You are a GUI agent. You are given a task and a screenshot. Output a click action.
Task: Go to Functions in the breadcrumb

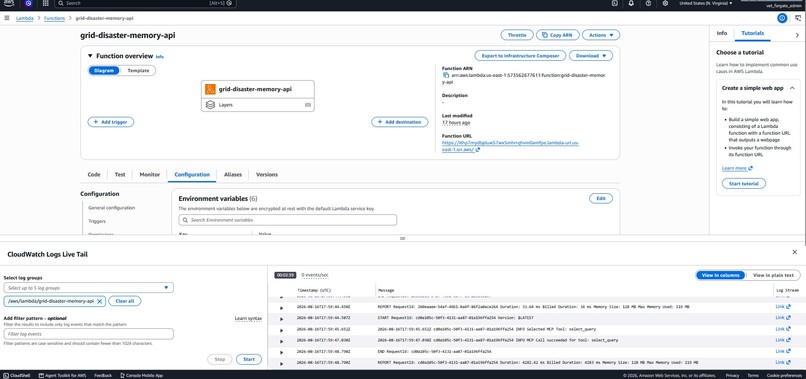coord(54,18)
